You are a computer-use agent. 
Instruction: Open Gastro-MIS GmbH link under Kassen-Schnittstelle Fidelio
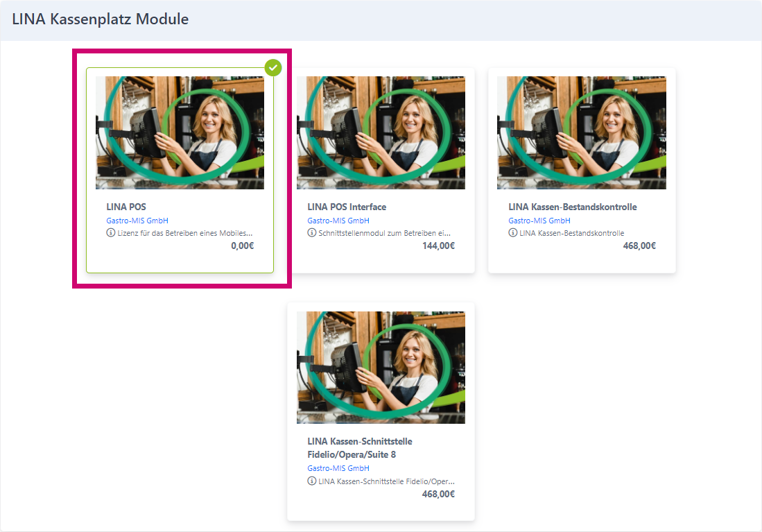click(338, 468)
